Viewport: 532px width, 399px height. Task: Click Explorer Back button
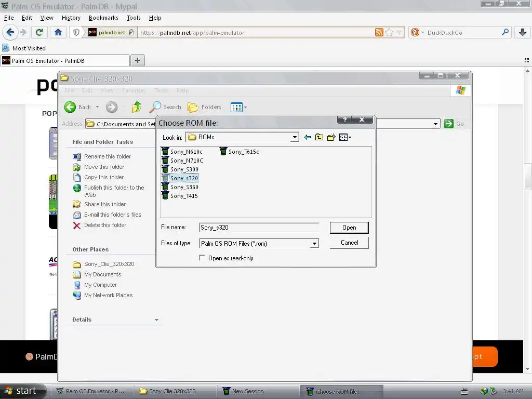[78, 107]
